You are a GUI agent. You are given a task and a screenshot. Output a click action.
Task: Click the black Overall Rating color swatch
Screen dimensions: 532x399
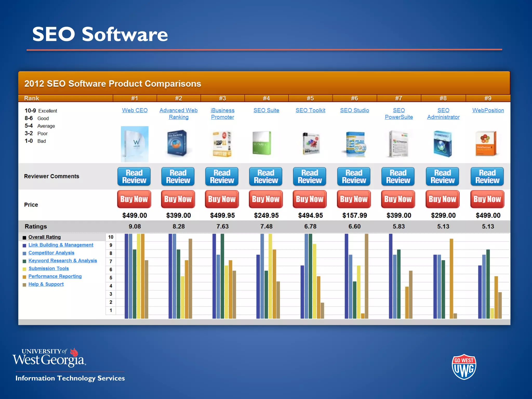pos(24,238)
